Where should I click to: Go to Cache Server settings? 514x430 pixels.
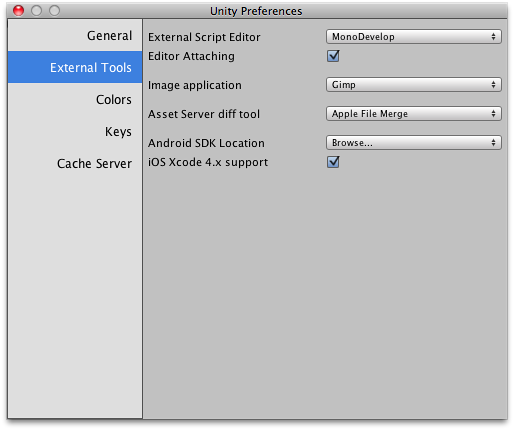[75, 163]
